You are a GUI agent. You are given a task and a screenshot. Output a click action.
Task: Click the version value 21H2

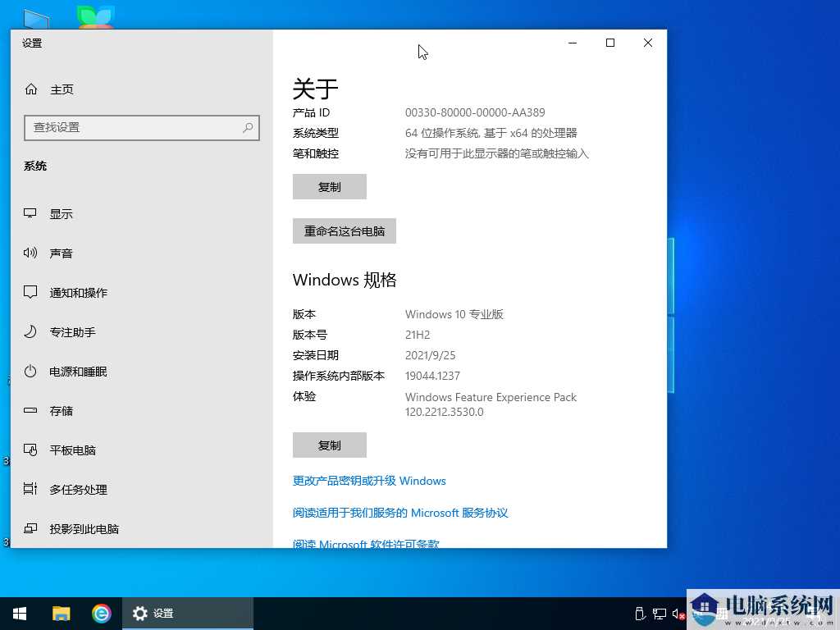(x=418, y=335)
